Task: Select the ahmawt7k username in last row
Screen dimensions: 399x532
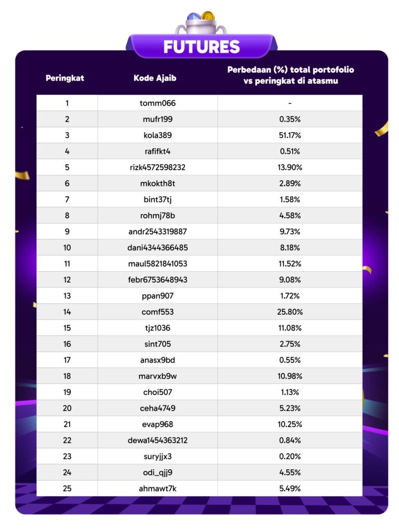Action: pos(158,489)
